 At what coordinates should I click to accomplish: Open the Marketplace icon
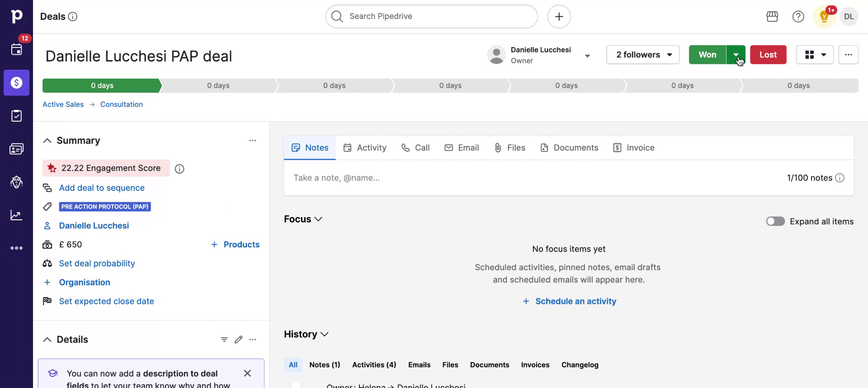pyautogui.click(x=772, y=17)
